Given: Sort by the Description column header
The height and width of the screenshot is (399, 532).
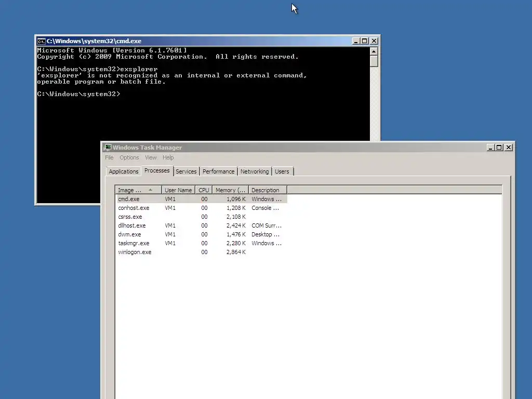Looking at the screenshot, I should (268, 190).
